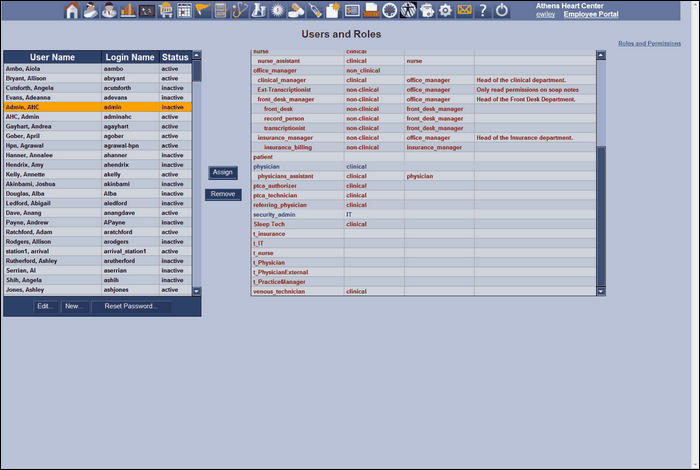Select user row 'Dave, Anang'
This screenshot has width=700, height=470.
click(98, 213)
